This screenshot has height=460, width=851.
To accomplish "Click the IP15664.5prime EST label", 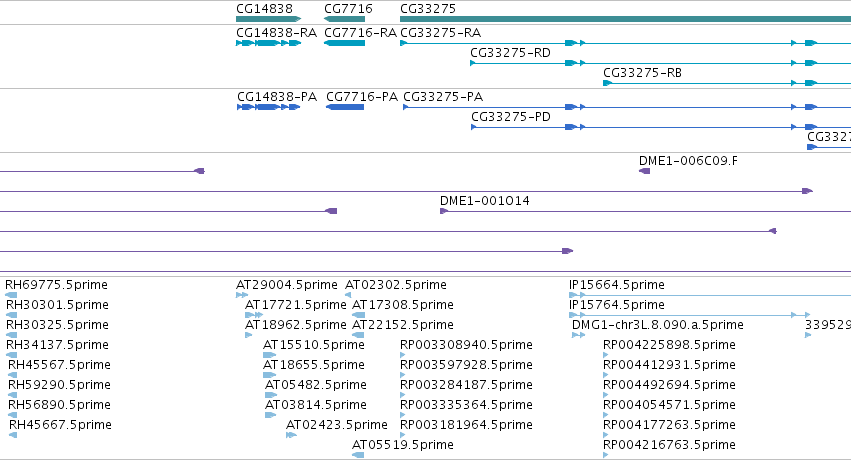I will pos(617,285).
